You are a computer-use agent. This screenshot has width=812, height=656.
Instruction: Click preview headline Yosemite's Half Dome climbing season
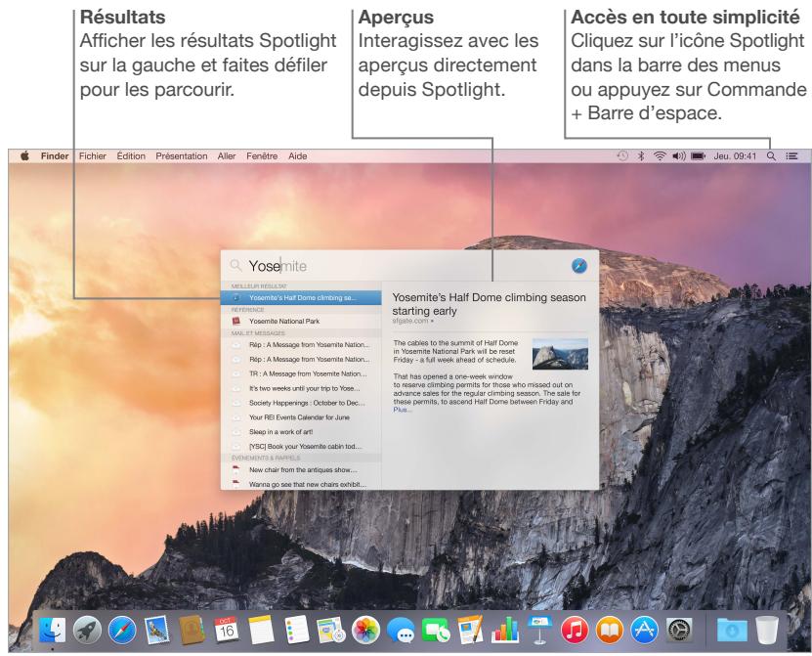point(489,304)
